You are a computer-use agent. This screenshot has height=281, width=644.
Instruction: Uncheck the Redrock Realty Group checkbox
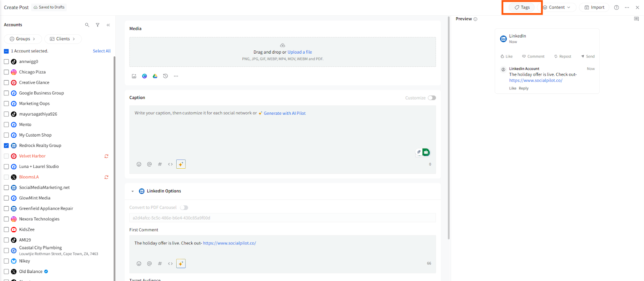coord(6,146)
